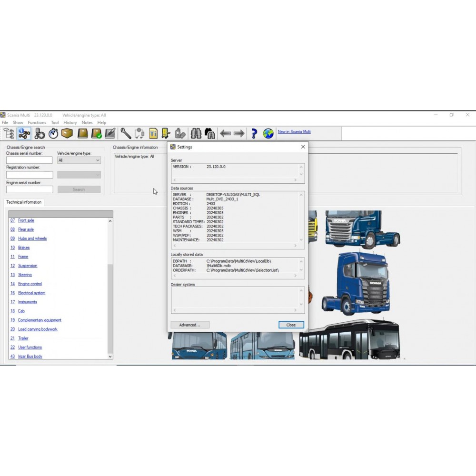Image resolution: width=476 pixels, height=476 pixels.
Task: Click the oil bottle maintenance icon
Action: 180,133
